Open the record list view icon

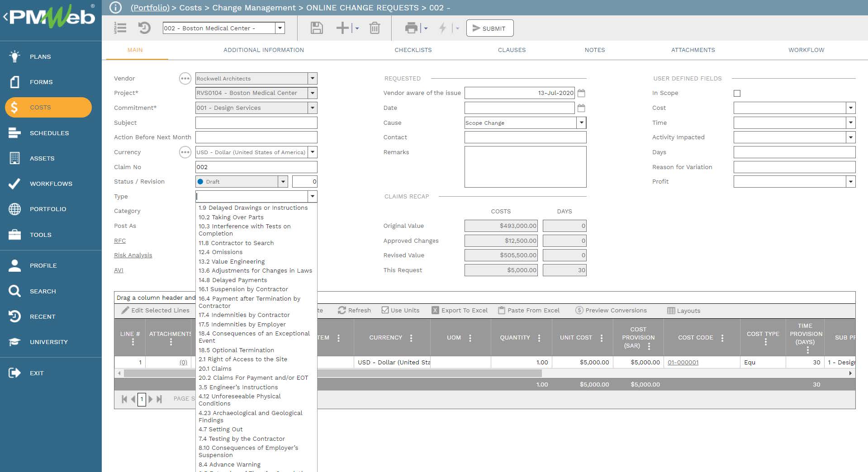120,28
